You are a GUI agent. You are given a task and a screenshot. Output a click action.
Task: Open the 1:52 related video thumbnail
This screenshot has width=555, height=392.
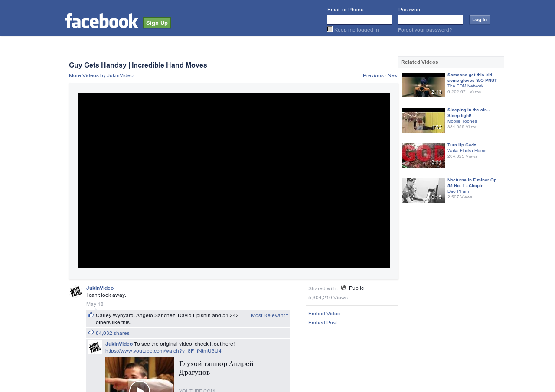pyautogui.click(x=424, y=120)
